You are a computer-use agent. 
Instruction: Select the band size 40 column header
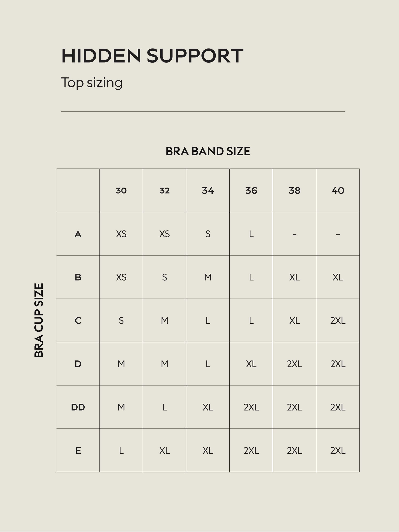point(338,190)
